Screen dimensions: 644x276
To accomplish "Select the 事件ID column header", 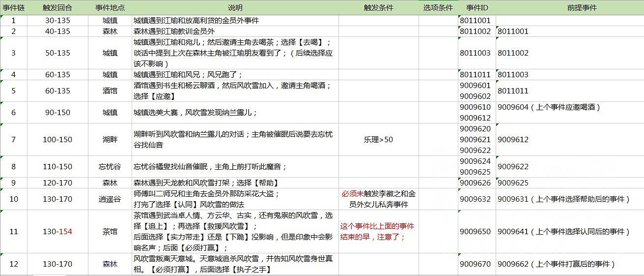I will (x=476, y=8).
